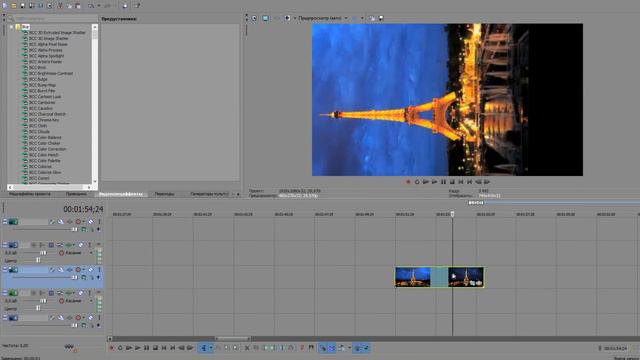Click Delete (X) icon in bottom toolbar

coord(247,348)
